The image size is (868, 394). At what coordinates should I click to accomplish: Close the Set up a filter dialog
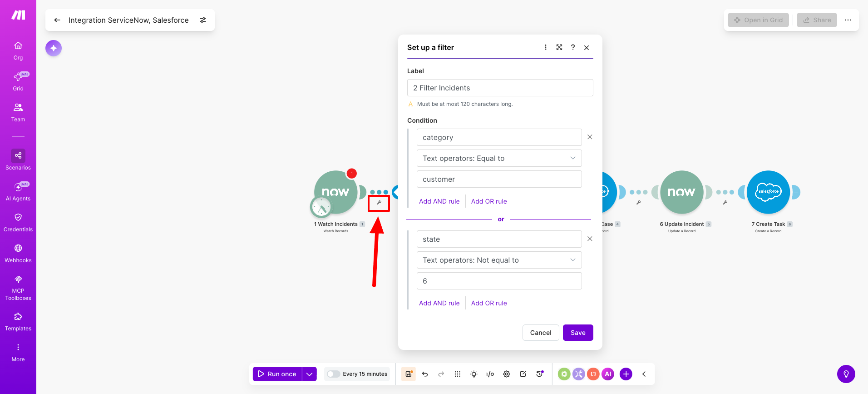click(x=587, y=47)
